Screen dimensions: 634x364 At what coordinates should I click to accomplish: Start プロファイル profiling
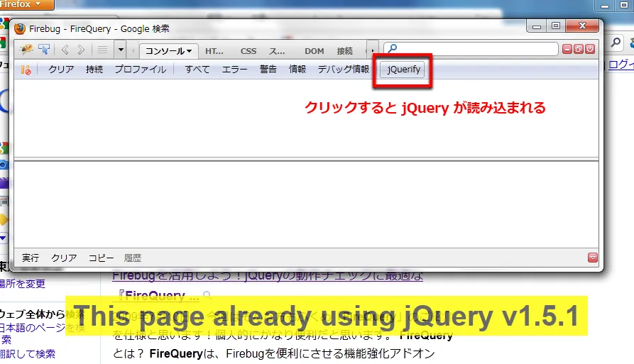click(141, 70)
